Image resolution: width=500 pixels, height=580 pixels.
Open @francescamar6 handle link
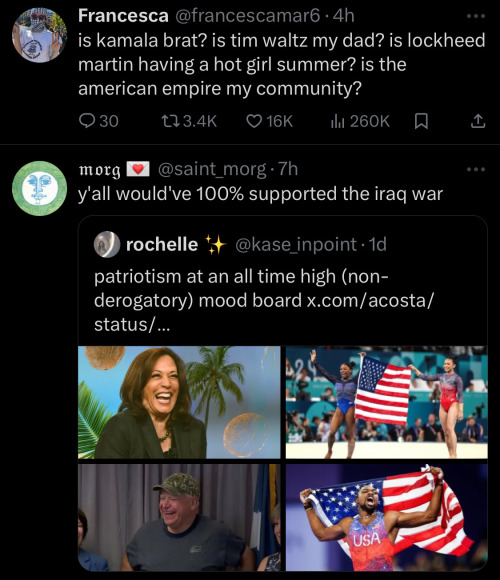247,16
